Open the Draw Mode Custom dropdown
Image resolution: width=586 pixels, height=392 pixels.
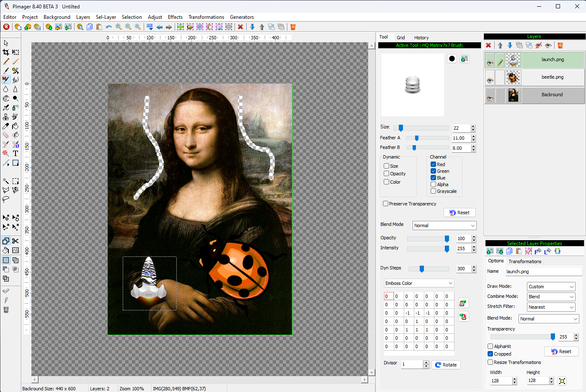551,287
